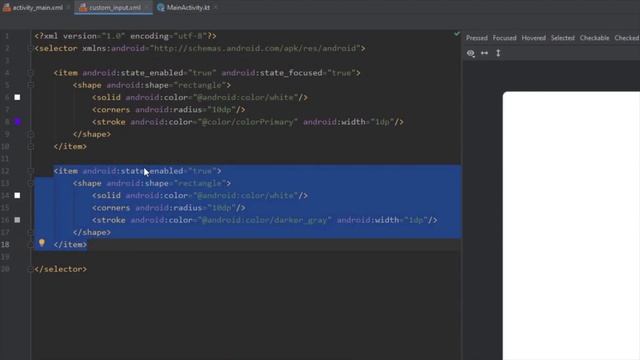Click the @color/colorPrimary reference text
This screenshot has width=640, height=360.
point(248,122)
